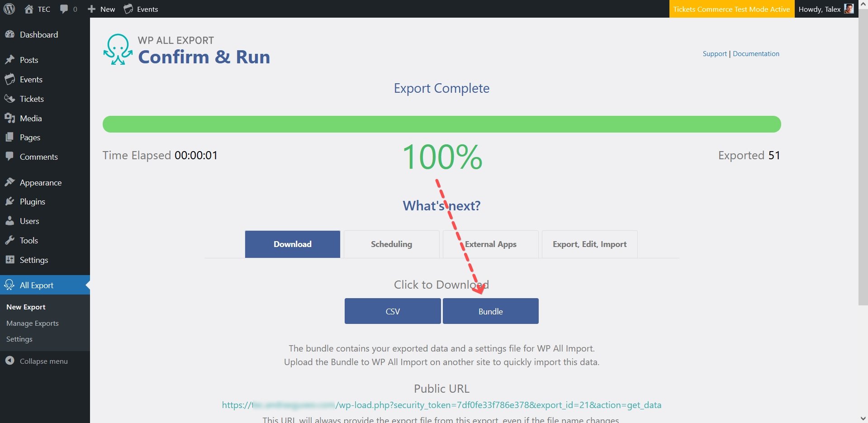Click the Events calendar icon in the admin bar
The image size is (868, 423).
click(128, 9)
